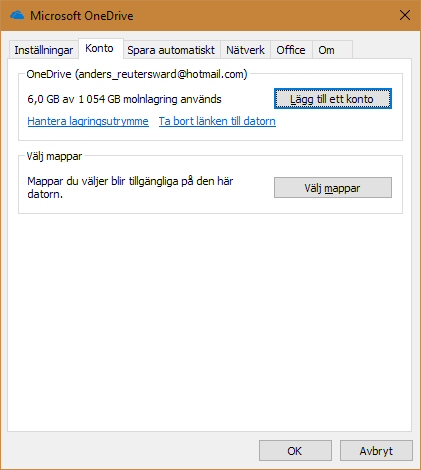421x470 pixels.
Task: Click the Välj mappar button
Action: click(x=333, y=188)
